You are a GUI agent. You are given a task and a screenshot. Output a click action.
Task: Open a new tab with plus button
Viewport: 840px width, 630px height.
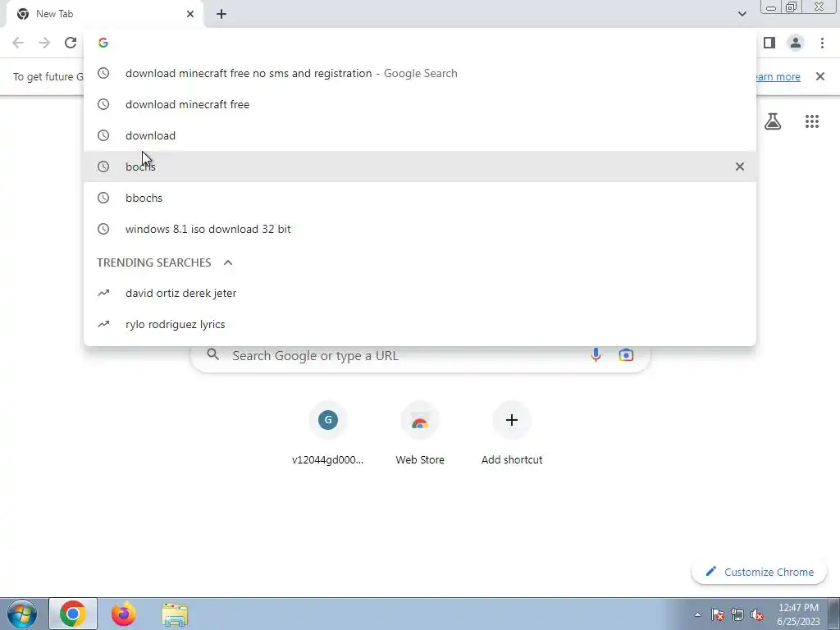click(221, 14)
